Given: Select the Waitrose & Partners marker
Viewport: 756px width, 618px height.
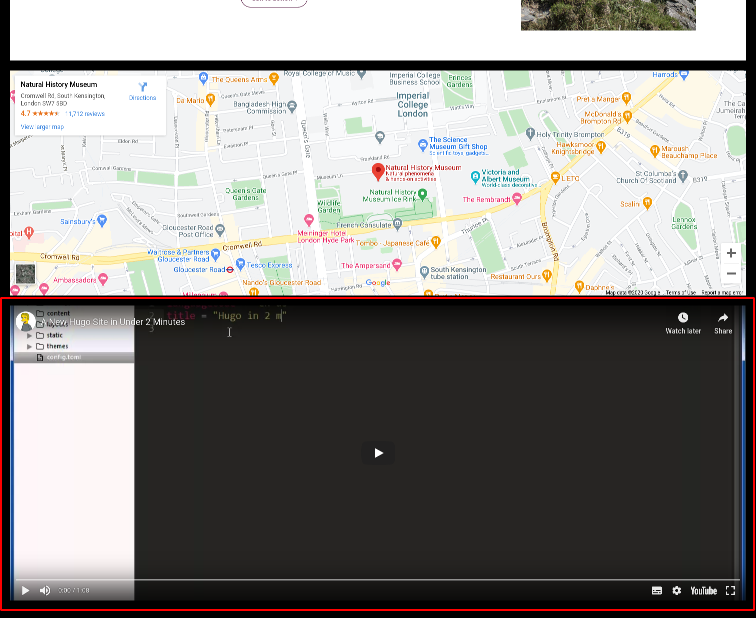Looking at the screenshot, I should (215, 254).
